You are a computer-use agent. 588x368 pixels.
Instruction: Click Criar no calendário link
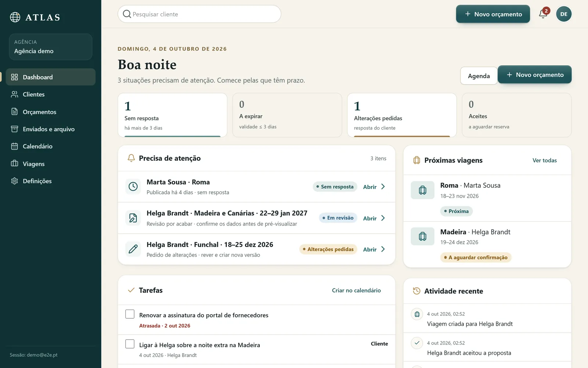click(x=356, y=290)
